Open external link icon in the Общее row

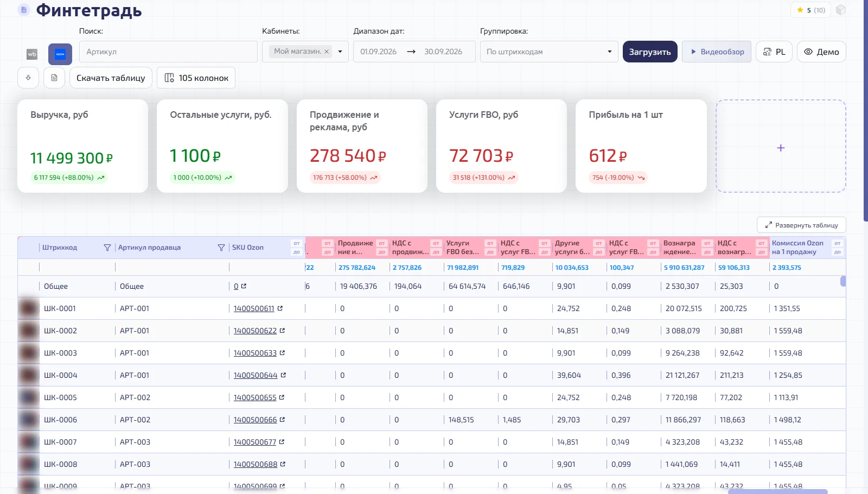[244, 286]
